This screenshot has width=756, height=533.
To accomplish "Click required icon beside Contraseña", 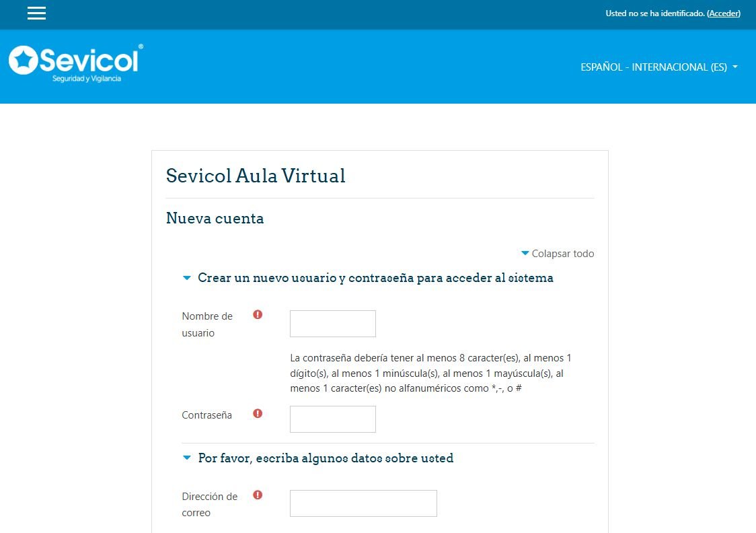I will coord(258,414).
